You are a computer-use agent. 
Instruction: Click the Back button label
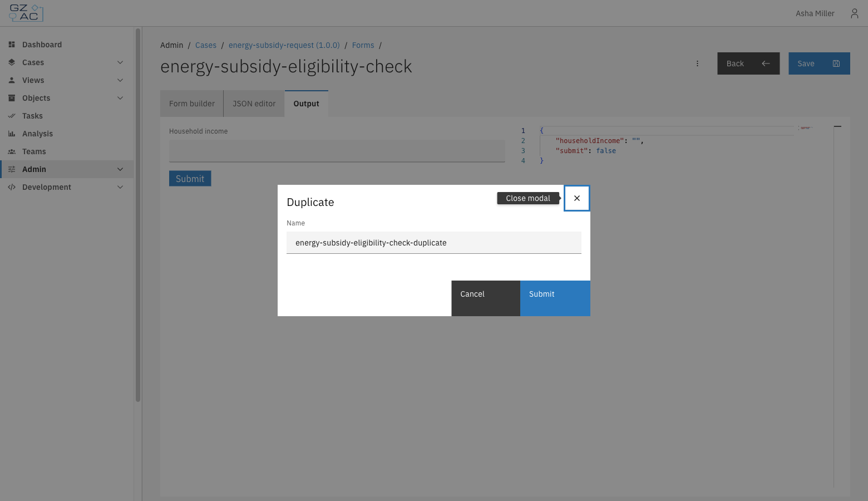[735, 63]
